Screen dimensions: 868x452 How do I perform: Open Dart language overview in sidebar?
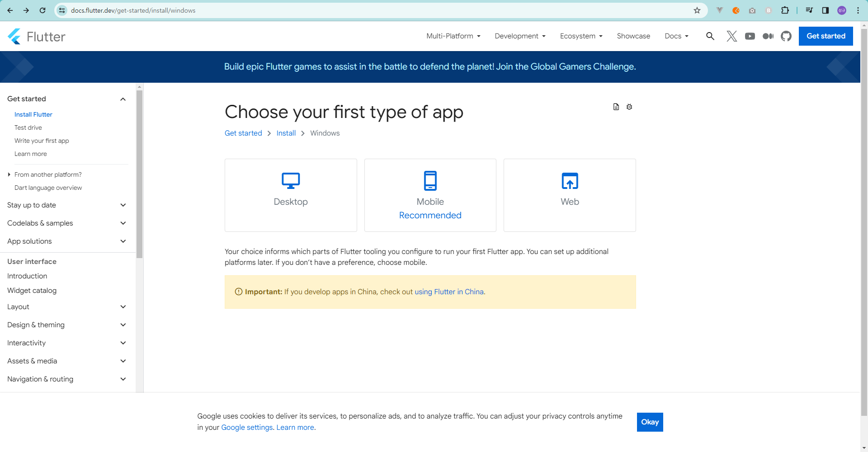tap(48, 188)
